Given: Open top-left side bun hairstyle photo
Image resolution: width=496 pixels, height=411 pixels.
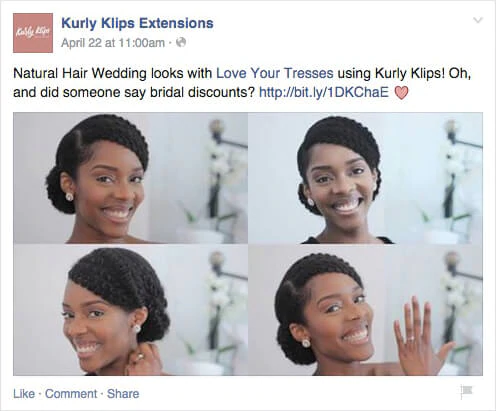Looking at the screenshot, I should tap(130, 178).
